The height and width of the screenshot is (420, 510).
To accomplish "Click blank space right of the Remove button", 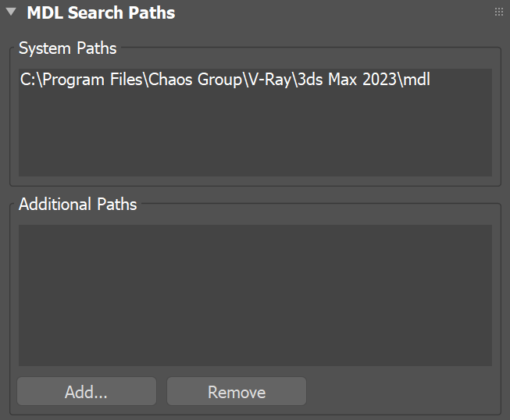I will (x=398, y=392).
